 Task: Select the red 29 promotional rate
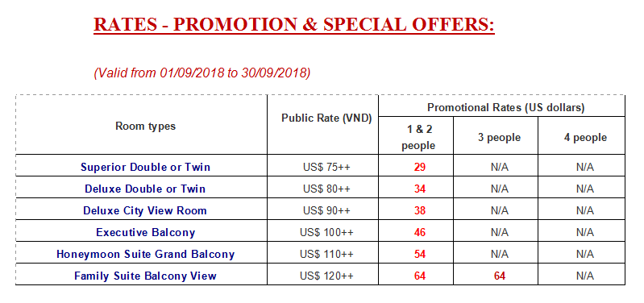(x=420, y=168)
